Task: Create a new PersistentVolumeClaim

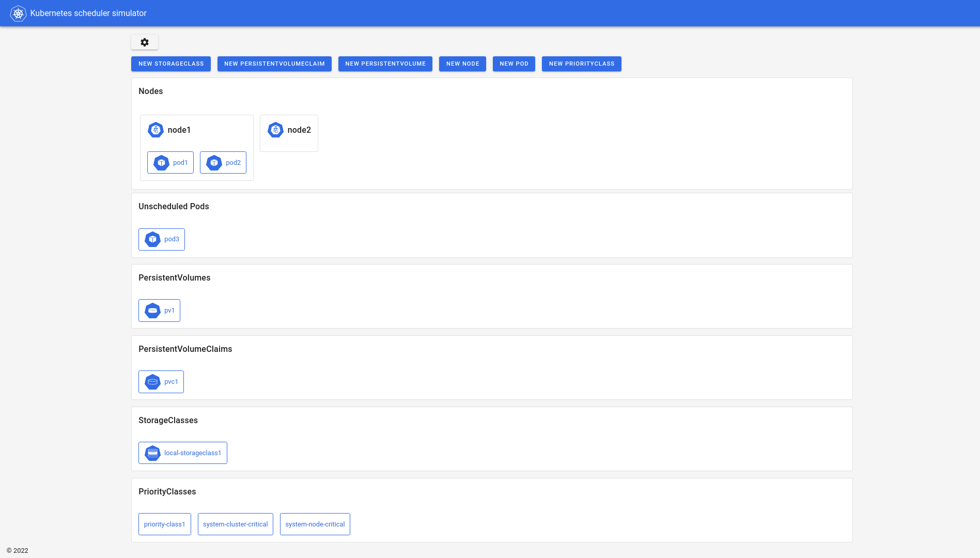Action: point(274,64)
